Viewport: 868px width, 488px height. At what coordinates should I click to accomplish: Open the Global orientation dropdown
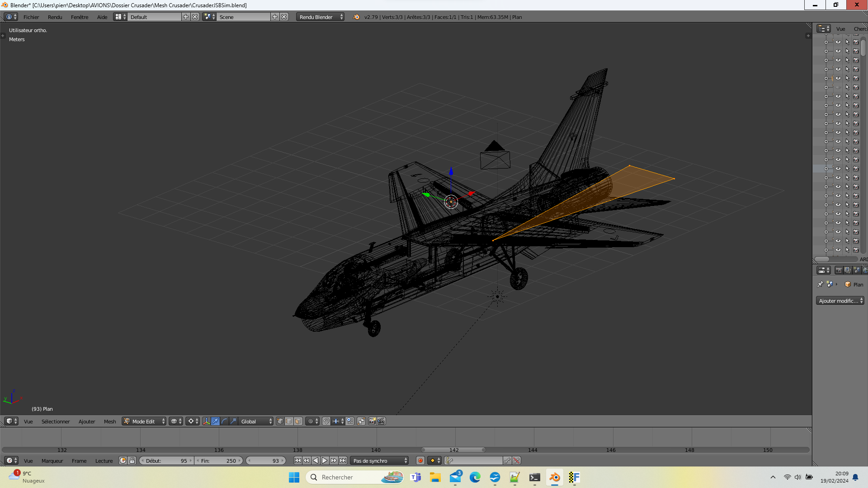pyautogui.click(x=256, y=421)
